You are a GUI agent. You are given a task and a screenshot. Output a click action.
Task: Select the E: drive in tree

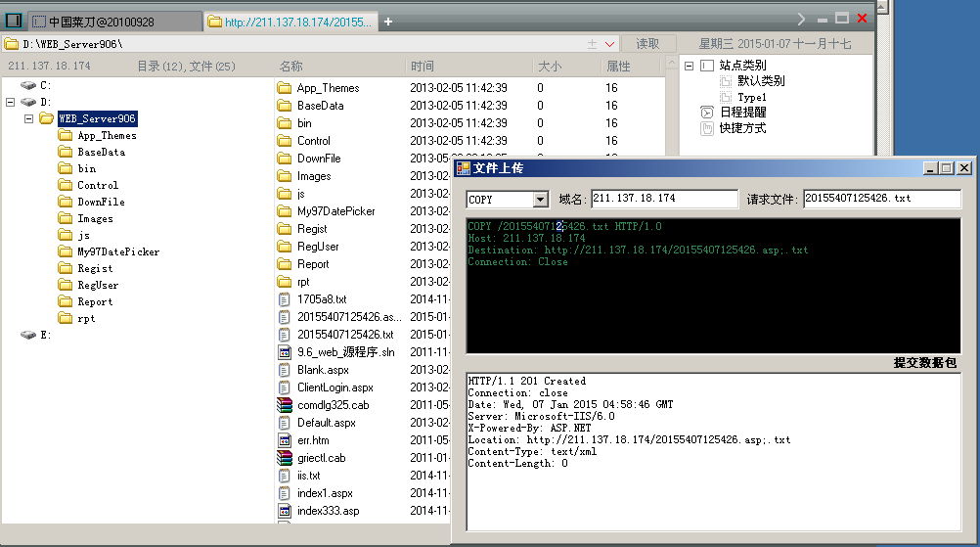(x=45, y=335)
